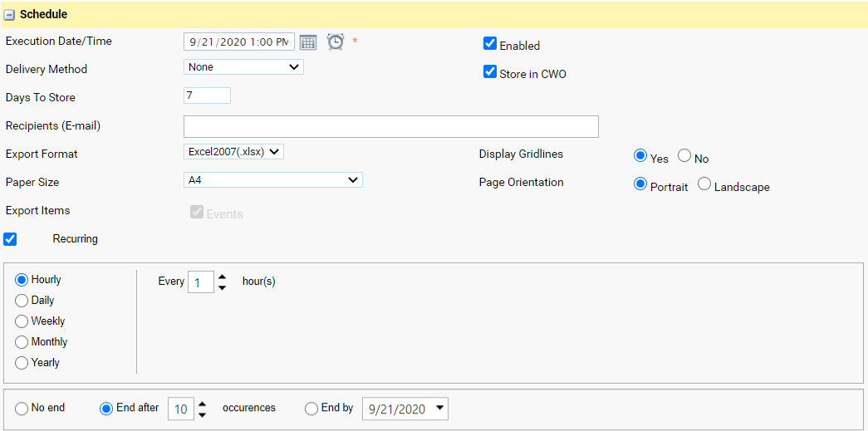This screenshot has height=431, width=868.
Task: Click the Display Gridlines label
Action: pyautogui.click(x=521, y=154)
